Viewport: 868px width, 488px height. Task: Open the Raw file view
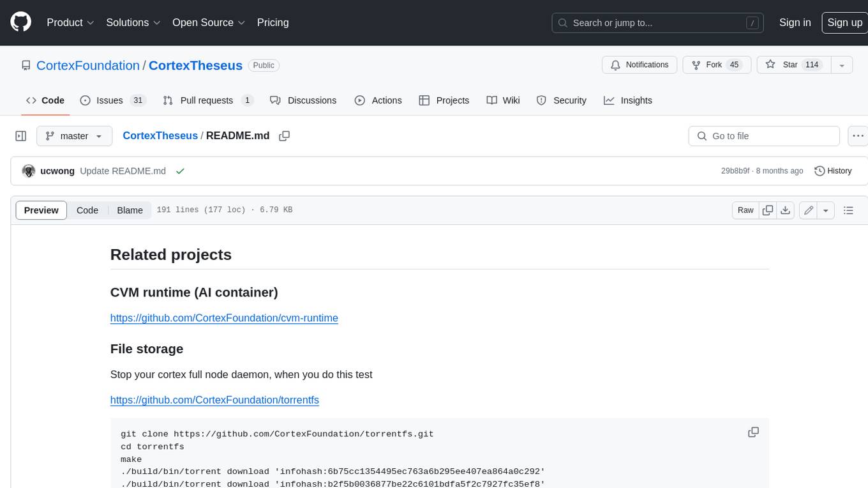click(745, 210)
